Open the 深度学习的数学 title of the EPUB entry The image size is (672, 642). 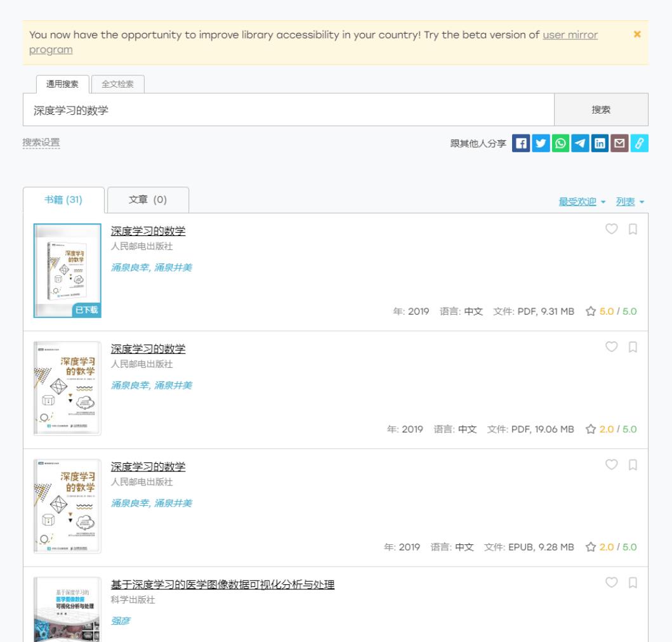coord(148,467)
